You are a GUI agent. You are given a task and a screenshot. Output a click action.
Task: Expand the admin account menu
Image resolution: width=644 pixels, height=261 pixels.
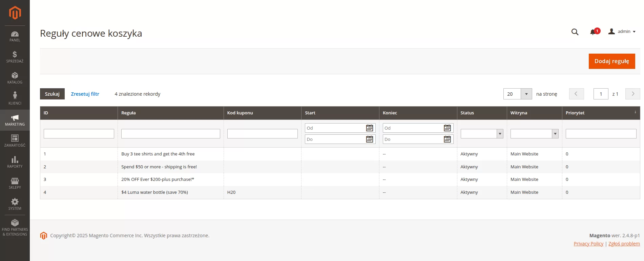(622, 32)
